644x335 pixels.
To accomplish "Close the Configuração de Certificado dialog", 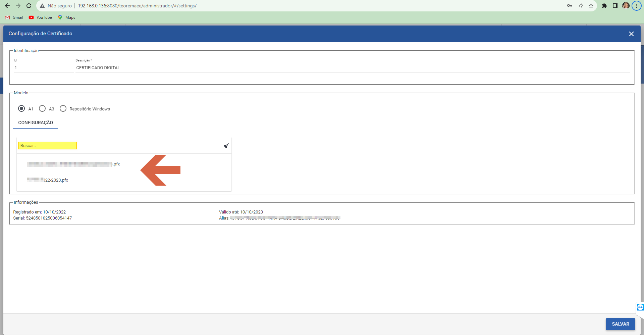I will 631,34.
